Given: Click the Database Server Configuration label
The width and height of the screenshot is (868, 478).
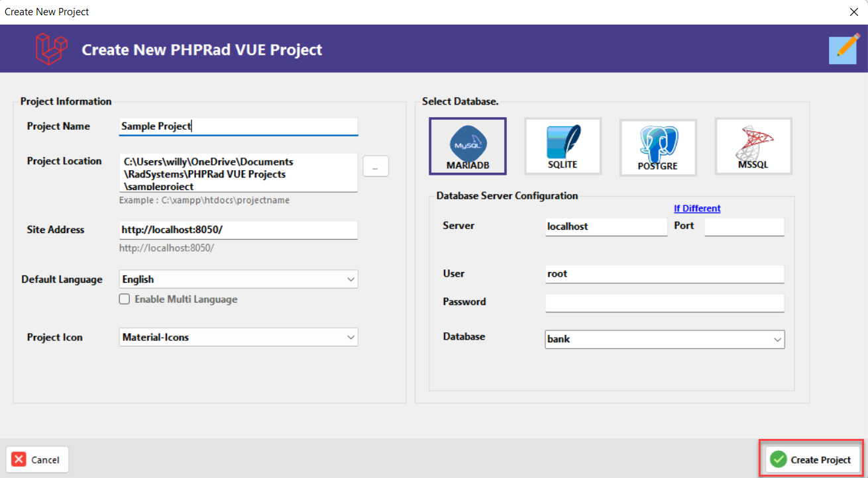Looking at the screenshot, I should (507, 196).
